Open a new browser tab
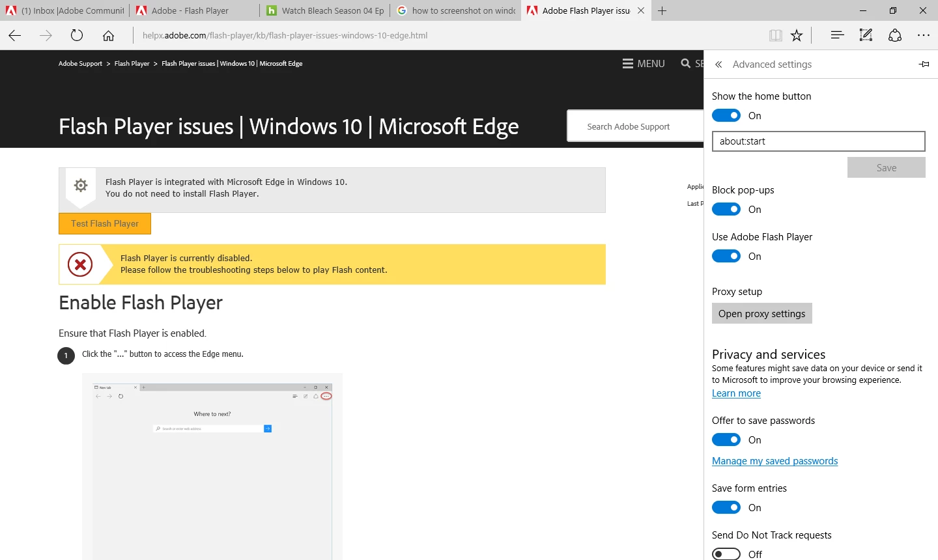The width and height of the screenshot is (938, 560). coord(662,10)
